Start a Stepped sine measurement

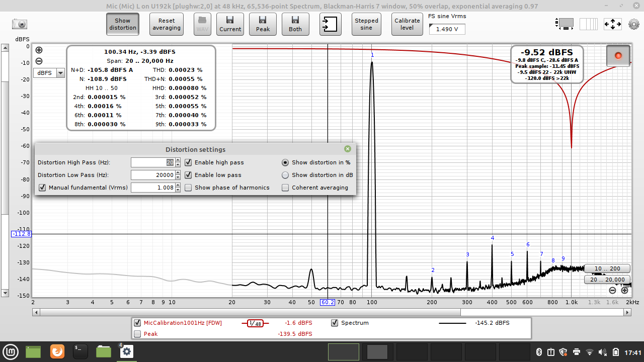(x=366, y=24)
